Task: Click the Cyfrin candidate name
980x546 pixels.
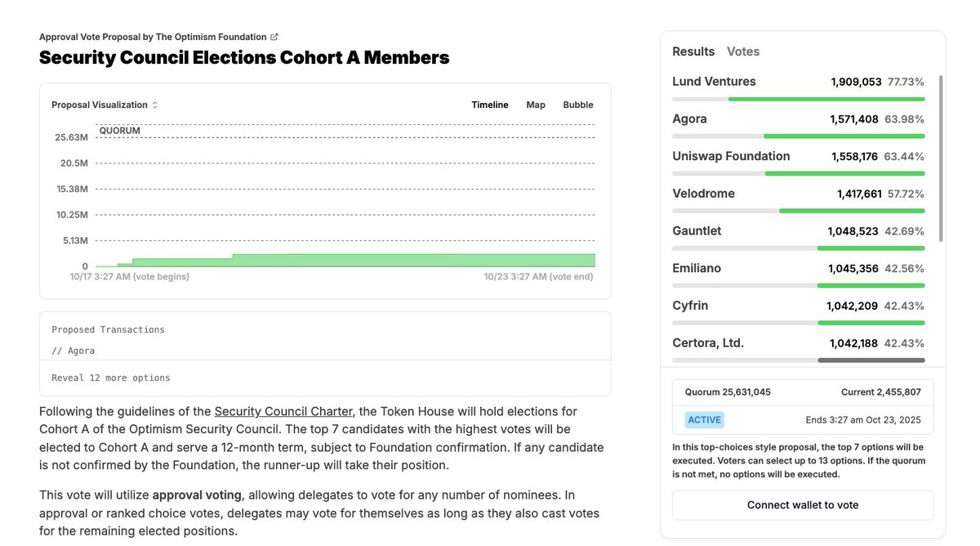Action: tap(690, 306)
